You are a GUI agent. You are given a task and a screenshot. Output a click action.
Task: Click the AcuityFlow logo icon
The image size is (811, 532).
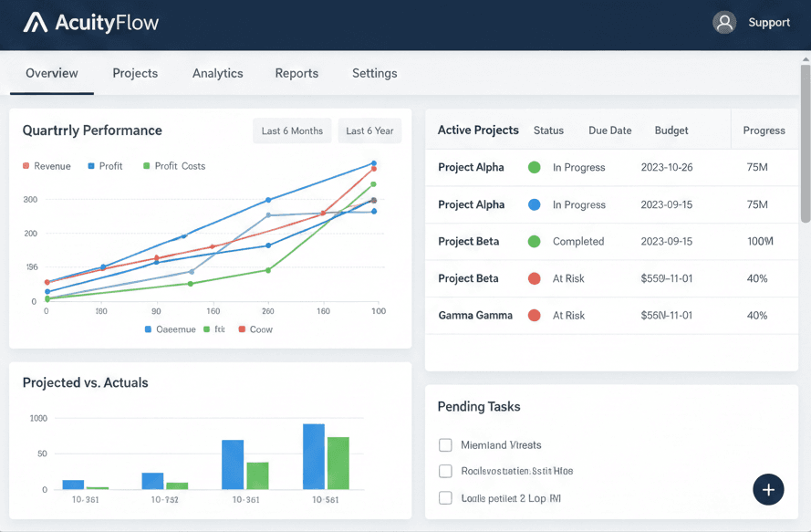point(36,23)
